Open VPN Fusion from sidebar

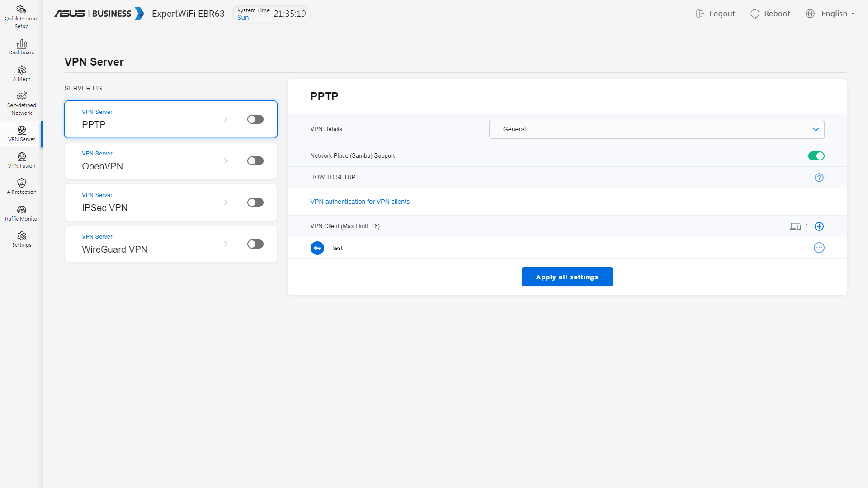[21, 160]
